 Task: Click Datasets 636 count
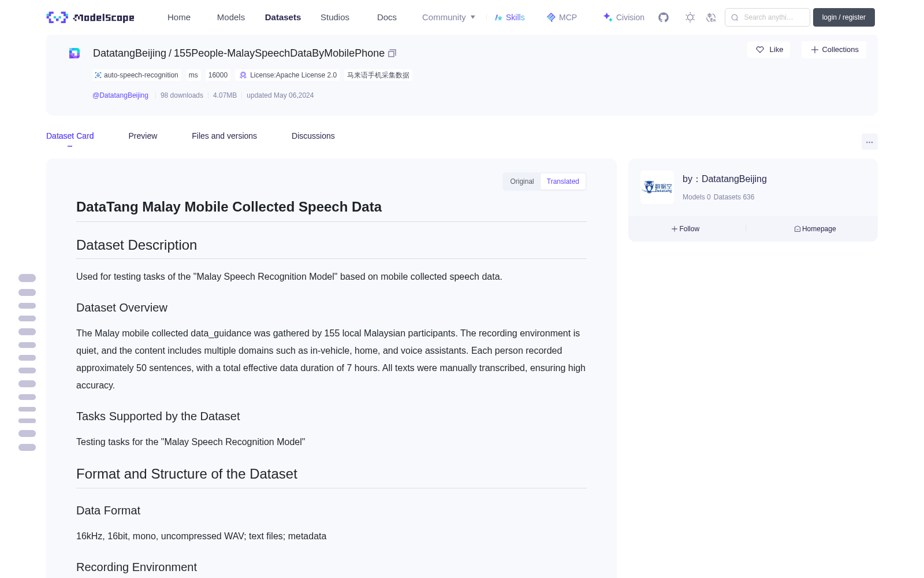734,197
